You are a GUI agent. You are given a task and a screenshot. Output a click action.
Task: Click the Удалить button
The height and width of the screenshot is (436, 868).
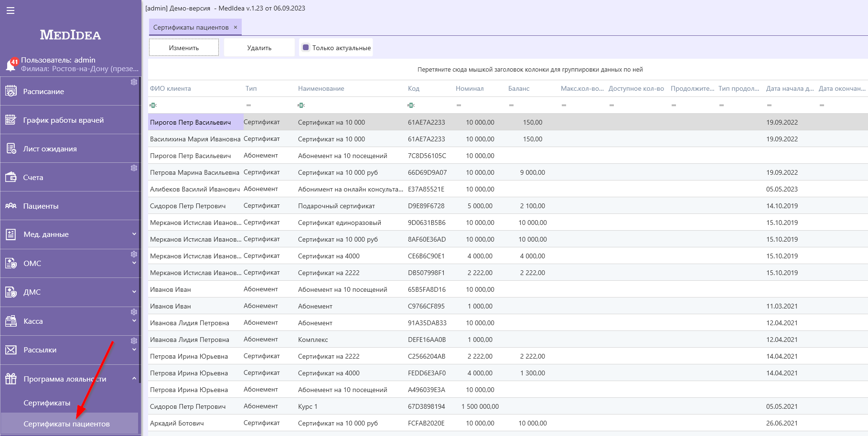(259, 47)
